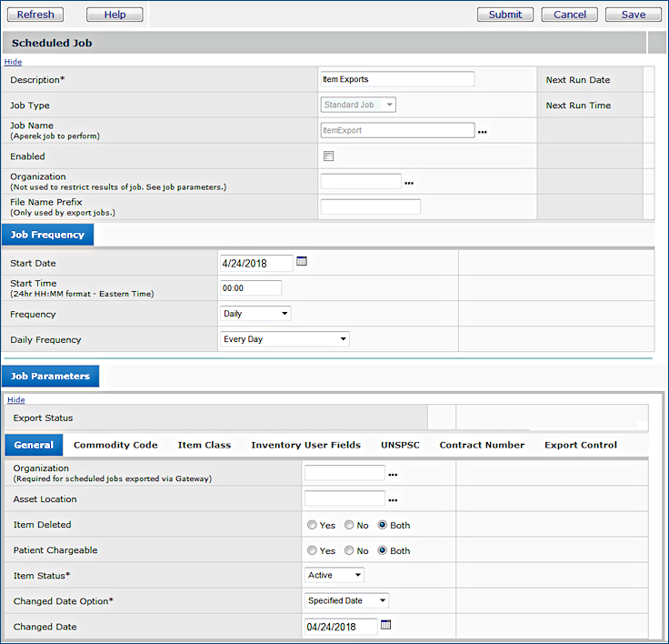Image resolution: width=669 pixels, height=644 pixels.
Task: Toggle the Enabled checkbox
Action: tap(329, 156)
